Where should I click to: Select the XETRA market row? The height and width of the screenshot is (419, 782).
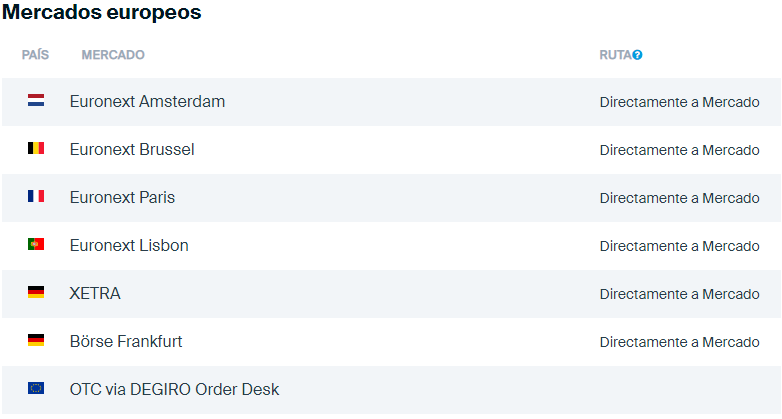[x=95, y=294]
